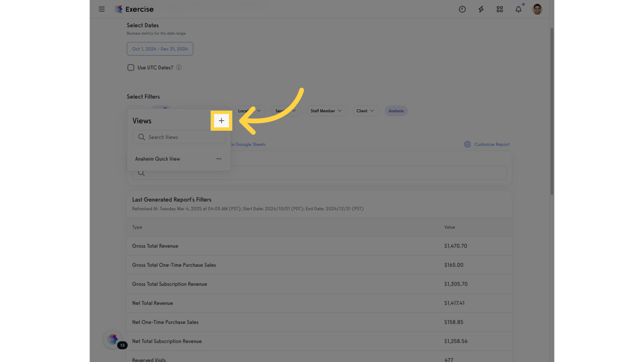Click the search icon inside the Views panel
644x362 pixels.
tap(141, 137)
